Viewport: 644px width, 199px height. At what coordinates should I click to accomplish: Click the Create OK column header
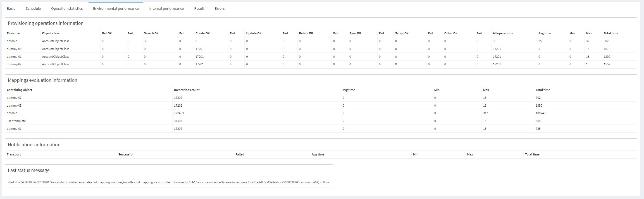(x=202, y=33)
